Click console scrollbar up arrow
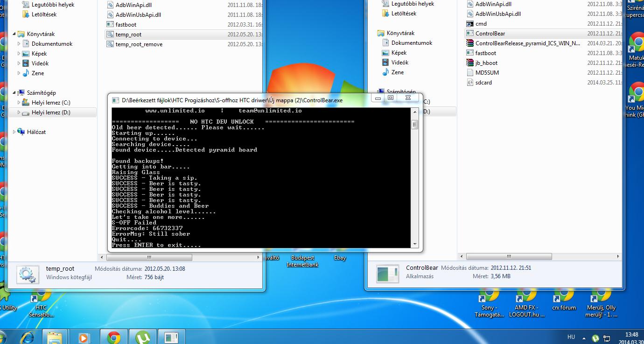Screen dimensions: 644x344 [x=414, y=112]
